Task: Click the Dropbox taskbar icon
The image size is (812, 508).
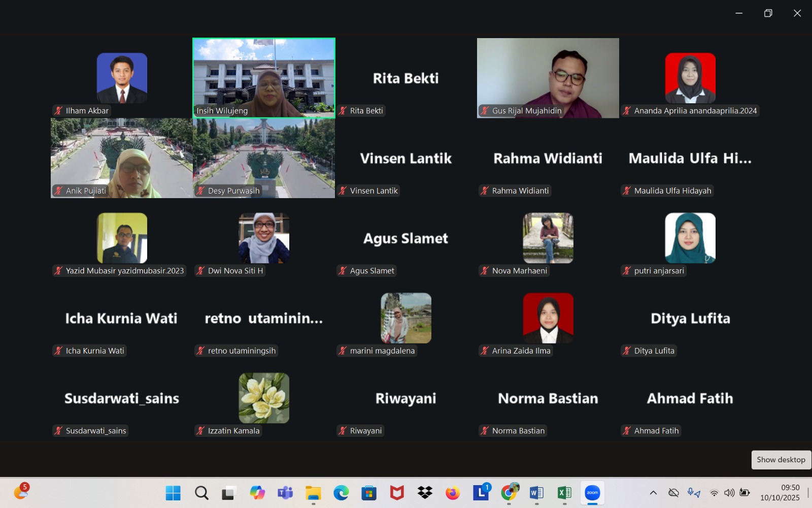Action: coord(425,493)
